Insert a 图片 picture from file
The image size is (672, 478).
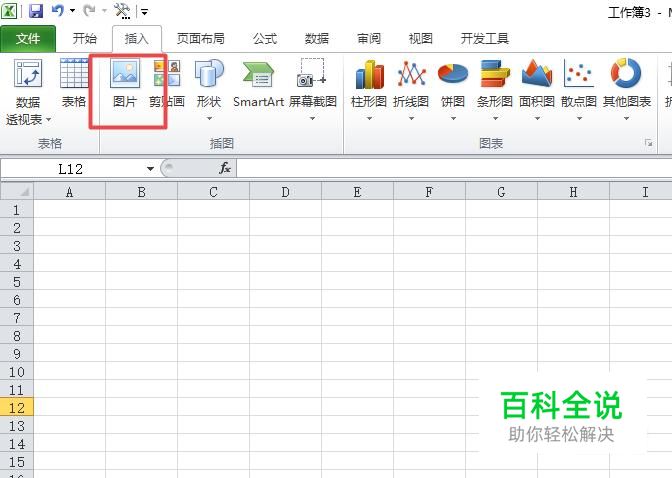coord(125,83)
